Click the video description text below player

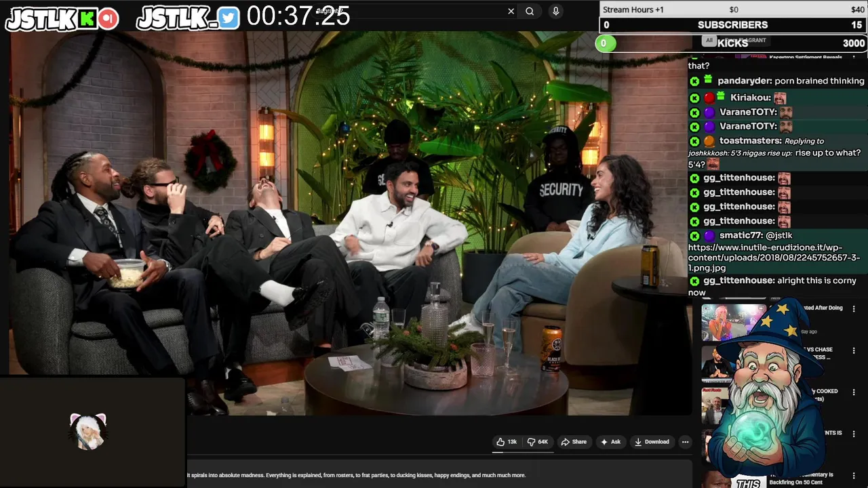(356, 475)
